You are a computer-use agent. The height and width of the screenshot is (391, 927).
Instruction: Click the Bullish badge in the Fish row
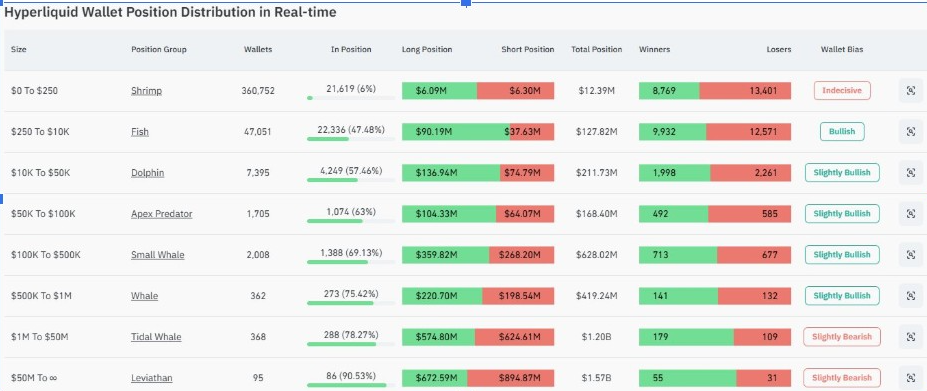click(842, 131)
